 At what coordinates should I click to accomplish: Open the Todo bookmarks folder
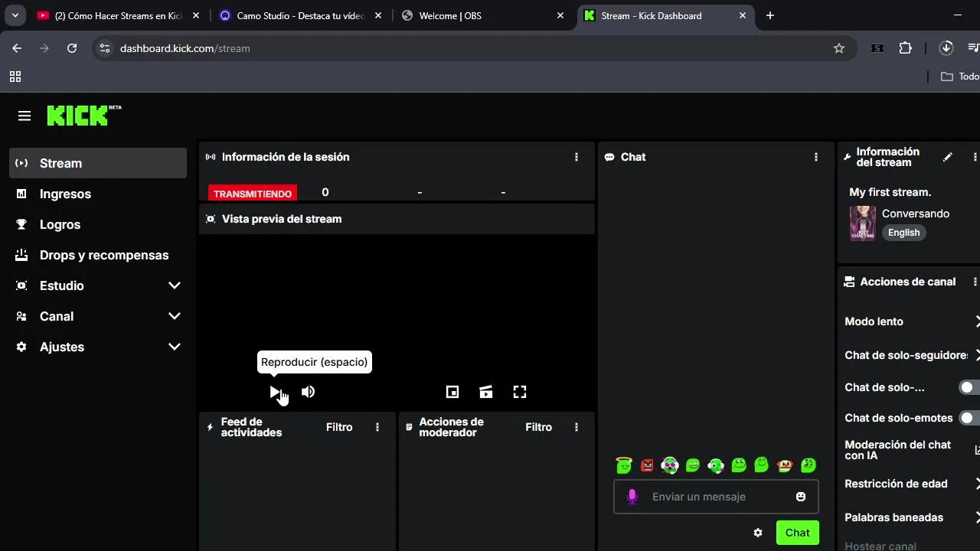960,77
